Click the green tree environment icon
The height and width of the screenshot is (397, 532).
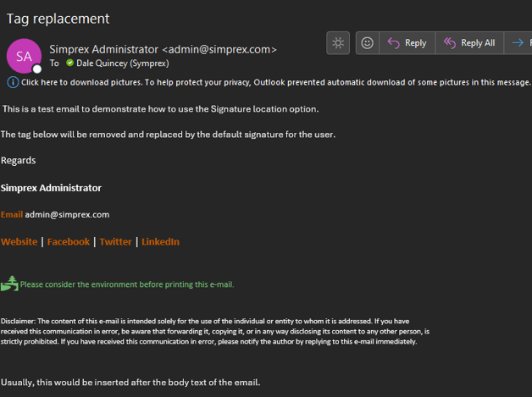click(x=9, y=284)
